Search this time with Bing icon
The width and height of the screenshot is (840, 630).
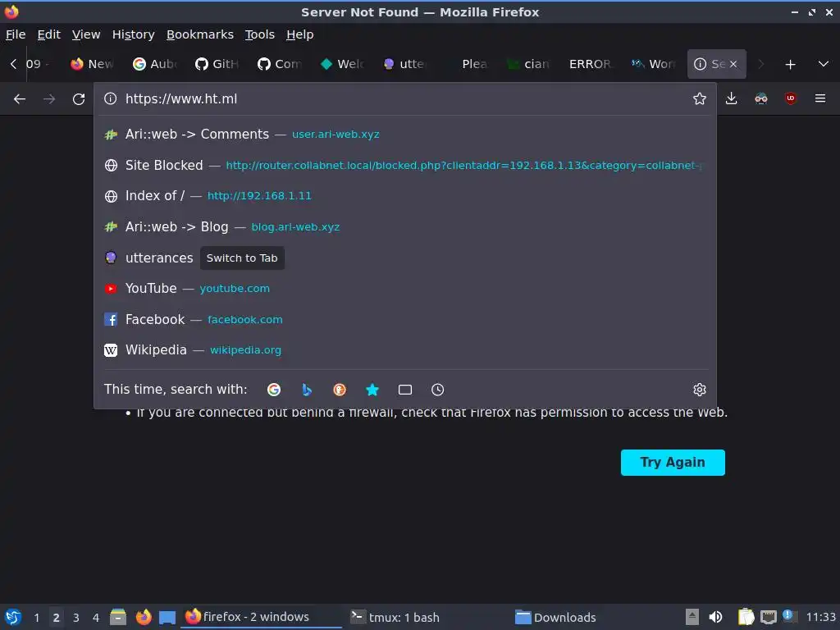[307, 390]
